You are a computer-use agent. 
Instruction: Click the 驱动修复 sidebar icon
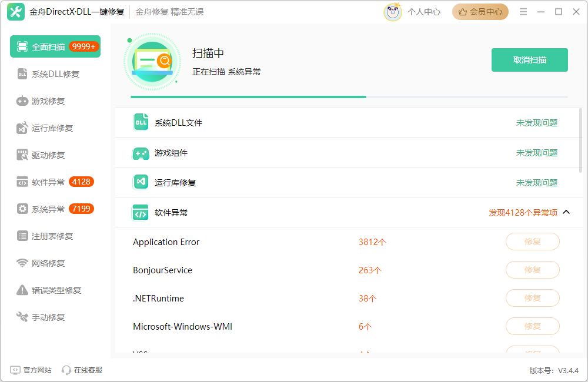click(x=22, y=155)
